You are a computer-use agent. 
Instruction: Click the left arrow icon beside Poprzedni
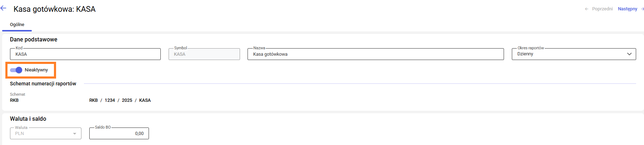click(586, 9)
